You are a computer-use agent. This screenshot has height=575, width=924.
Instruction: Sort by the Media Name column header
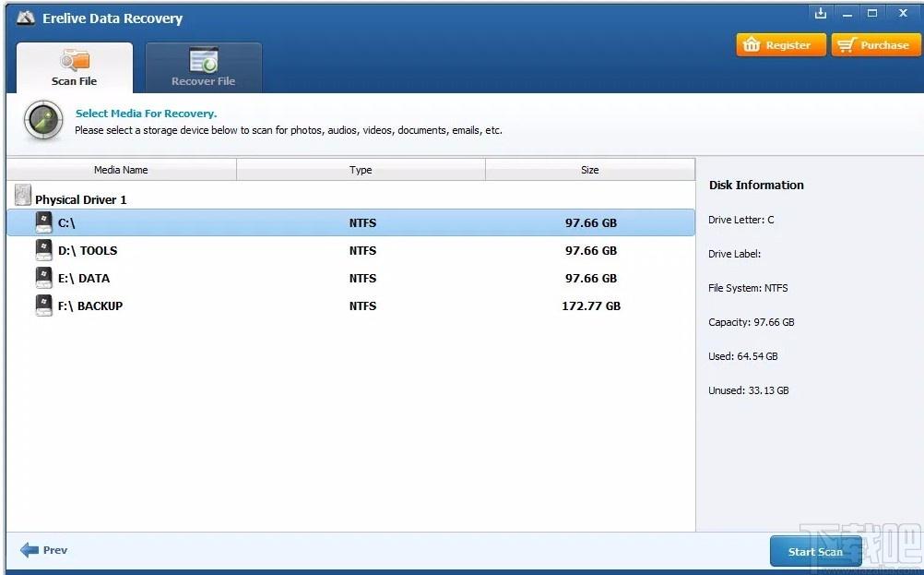coord(122,170)
